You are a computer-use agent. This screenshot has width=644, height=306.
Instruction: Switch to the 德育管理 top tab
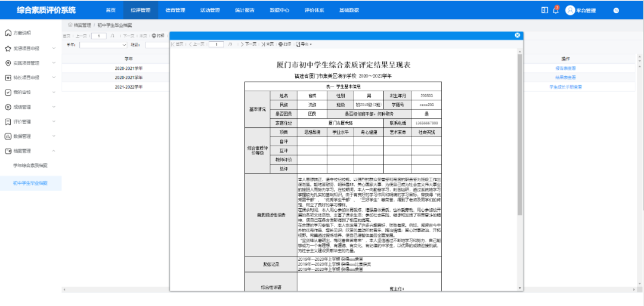pyautogui.click(x=175, y=10)
